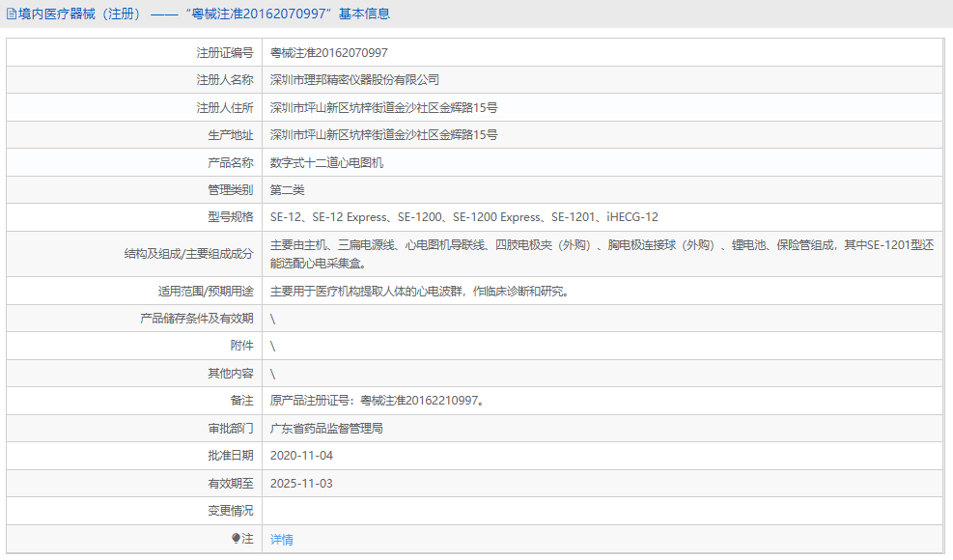Select the 第二类 value

[287, 189]
